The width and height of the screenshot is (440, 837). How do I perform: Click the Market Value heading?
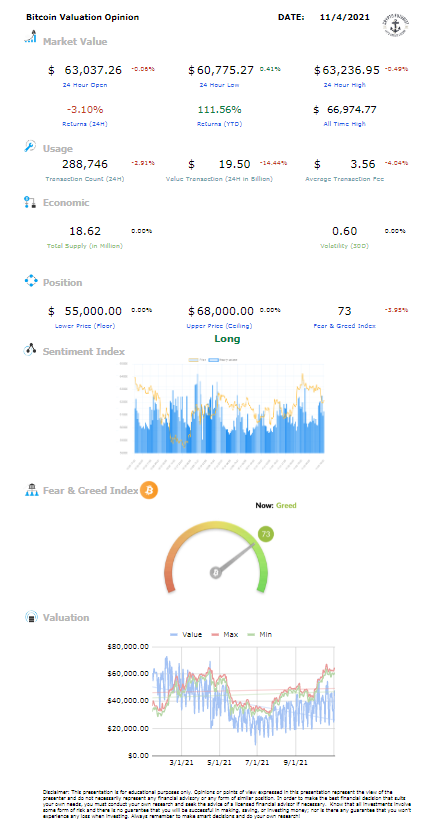pos(75,42)
